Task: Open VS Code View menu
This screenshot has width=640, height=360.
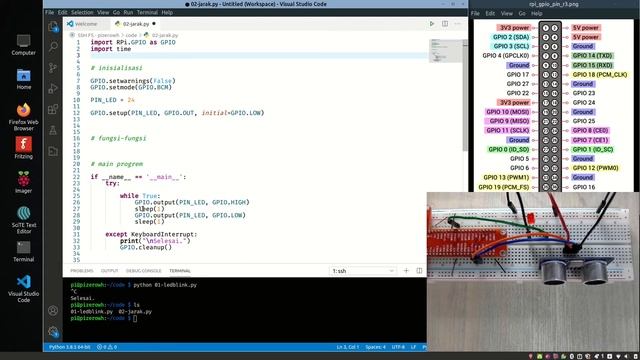Action: point(103,13)
